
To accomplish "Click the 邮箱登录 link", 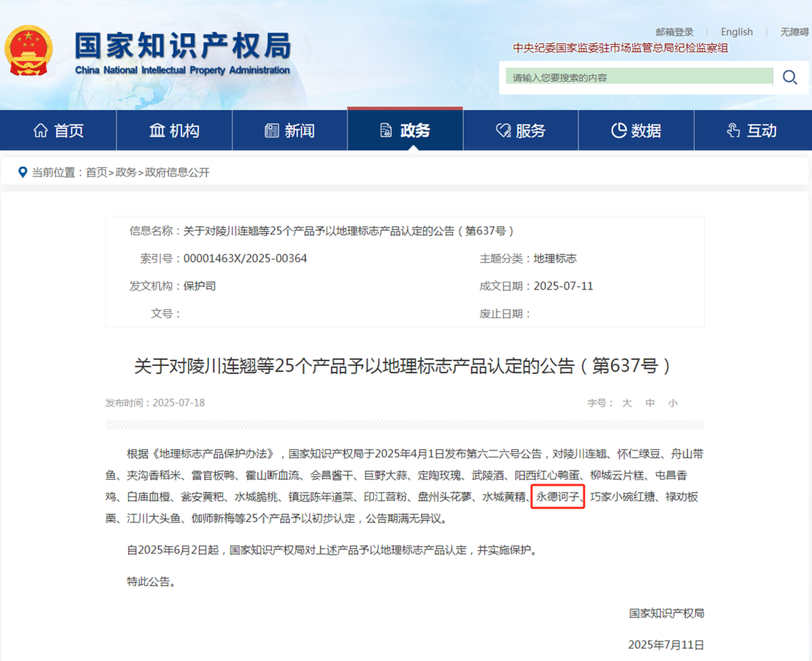I will coord(675,32).
